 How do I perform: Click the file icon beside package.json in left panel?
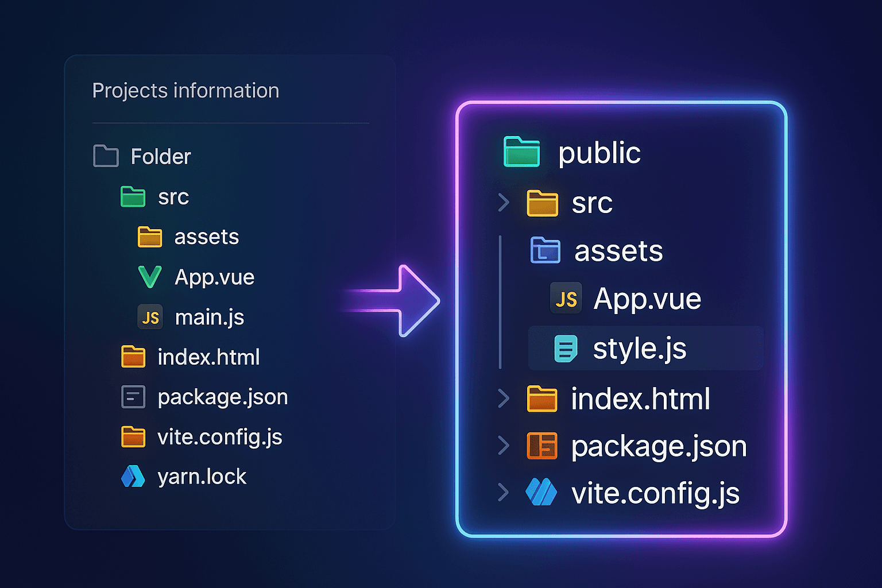click(133, 397)
